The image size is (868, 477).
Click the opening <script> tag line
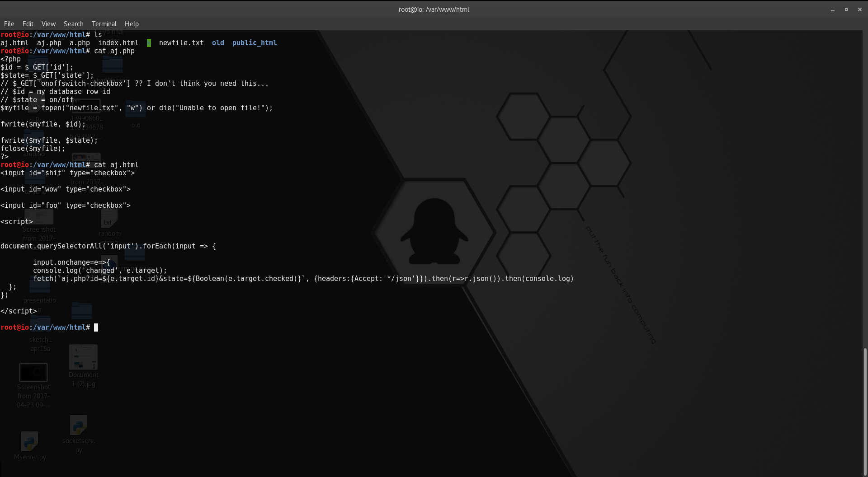(17, 222)
